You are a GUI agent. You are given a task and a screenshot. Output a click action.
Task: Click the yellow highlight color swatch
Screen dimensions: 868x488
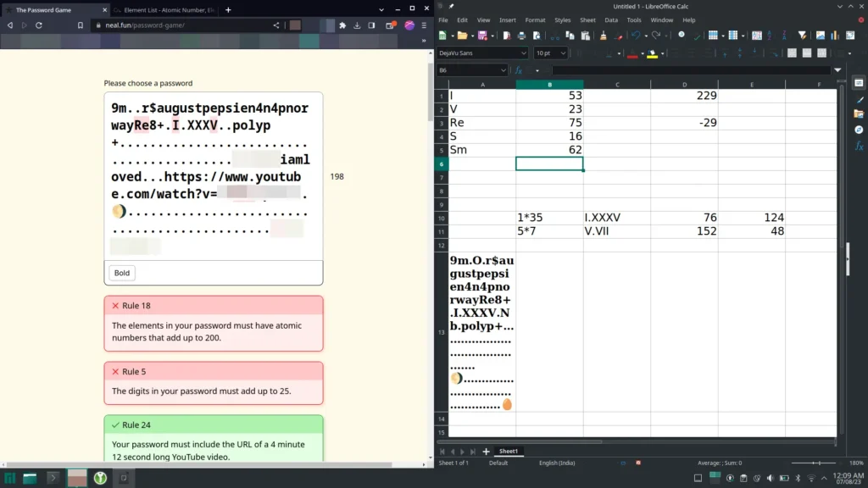pyautogui.click(x=653, y=53)
